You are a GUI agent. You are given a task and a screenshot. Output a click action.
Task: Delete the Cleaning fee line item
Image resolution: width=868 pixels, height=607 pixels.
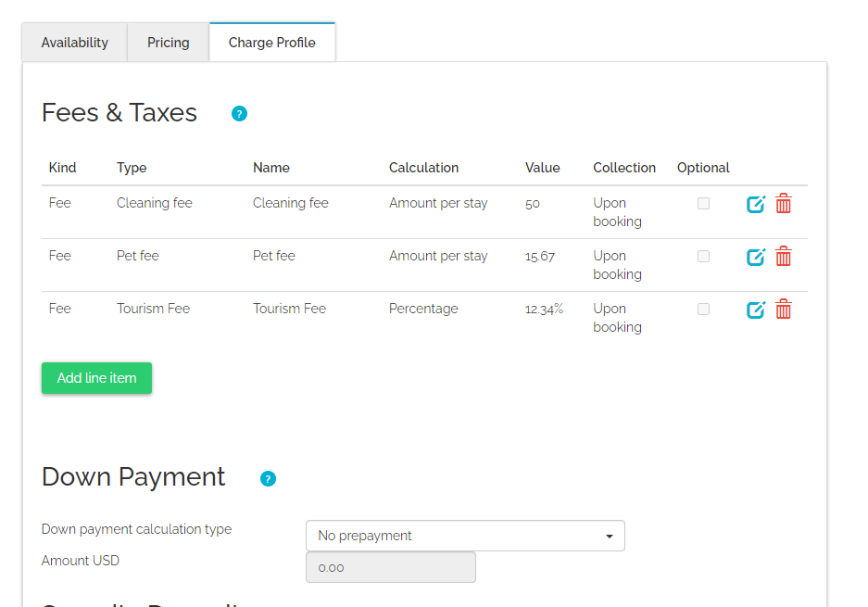784,204
